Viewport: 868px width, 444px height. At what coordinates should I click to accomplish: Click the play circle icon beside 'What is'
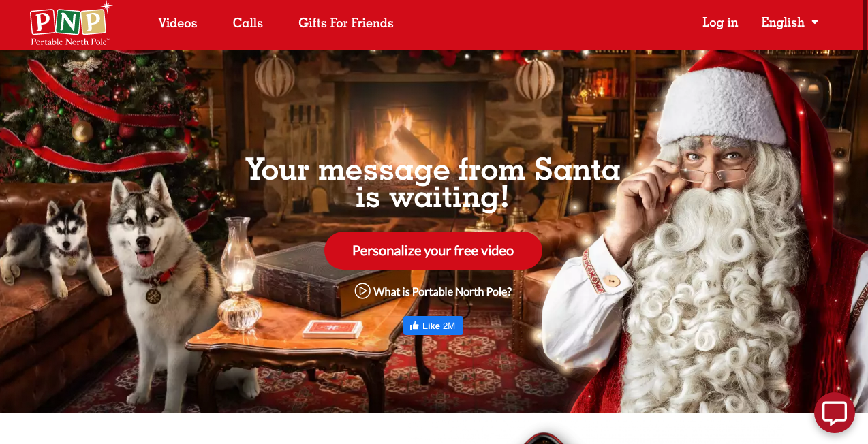tap(362, 291)
